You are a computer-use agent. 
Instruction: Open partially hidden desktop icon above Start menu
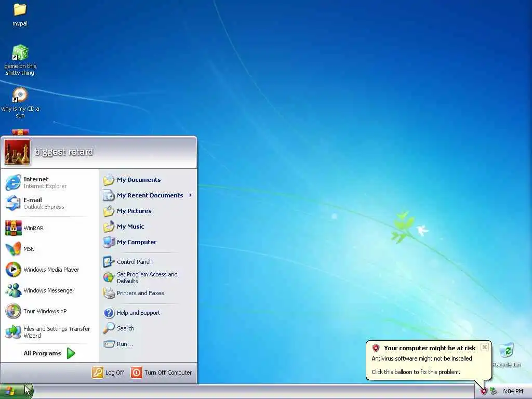point(20,132)
